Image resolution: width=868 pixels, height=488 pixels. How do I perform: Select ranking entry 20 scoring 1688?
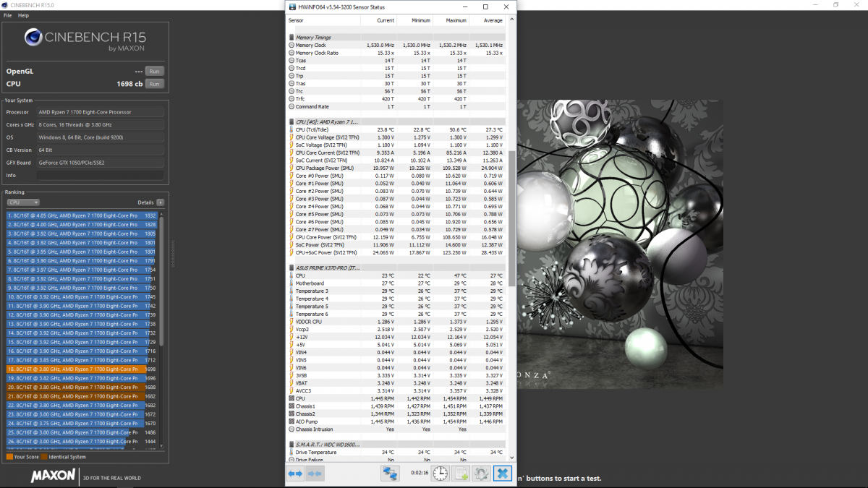(82, 387)
